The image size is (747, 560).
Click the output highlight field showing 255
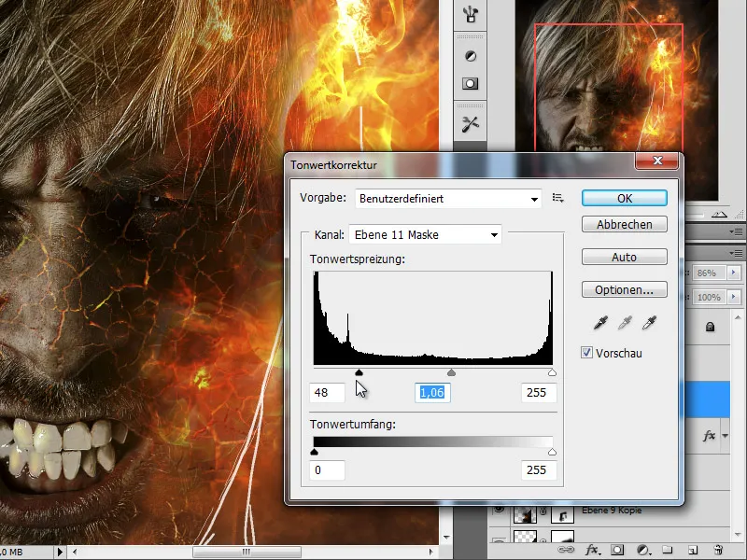[x=539, y=470]
